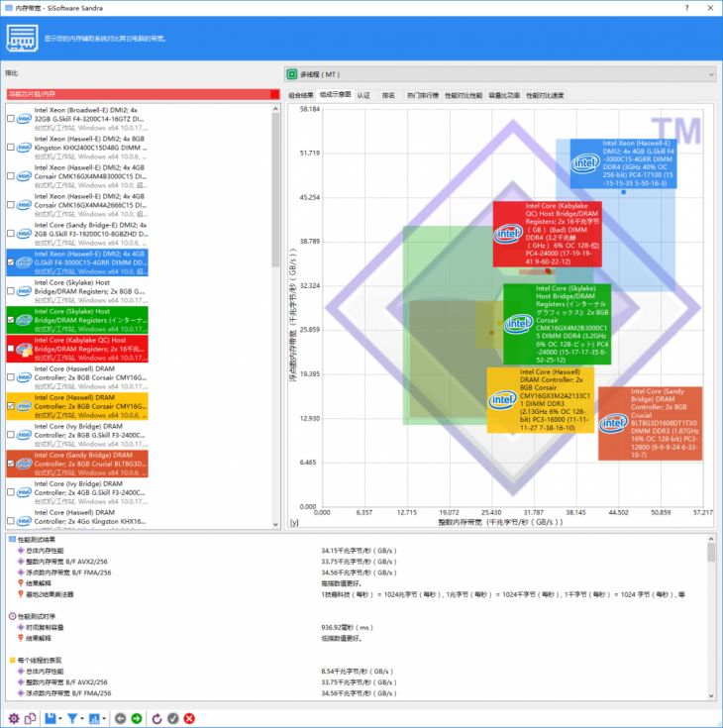
Task: Click the down arrow of system list scrollbar
Action: point(275,524)
